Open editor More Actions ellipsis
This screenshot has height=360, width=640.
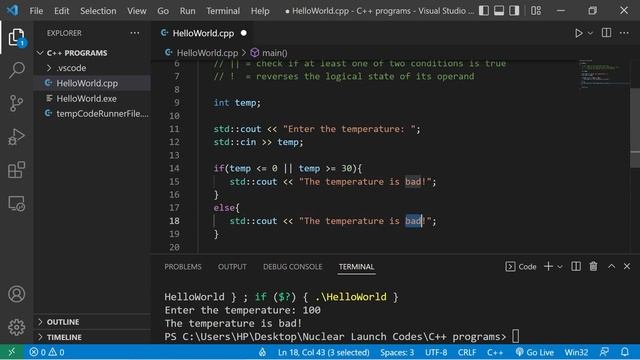pyautogui.click(x=624, y=33)
